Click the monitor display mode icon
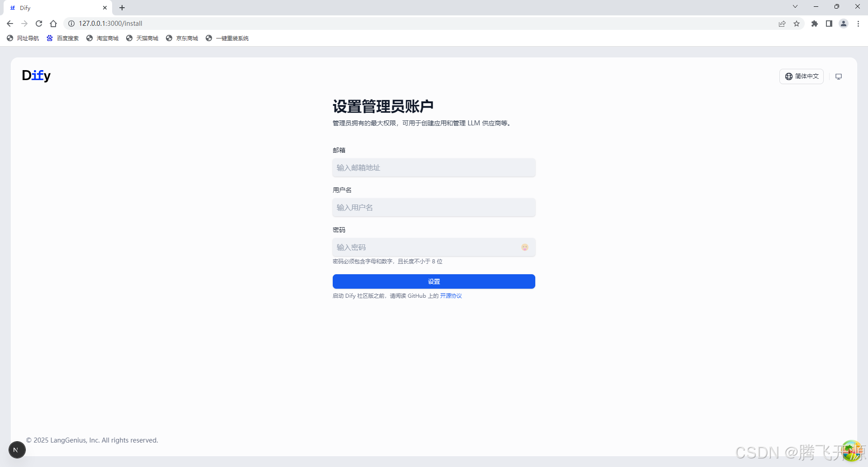Image resolution: width=868 pixels, height=467 pixels. click(839, 76)
